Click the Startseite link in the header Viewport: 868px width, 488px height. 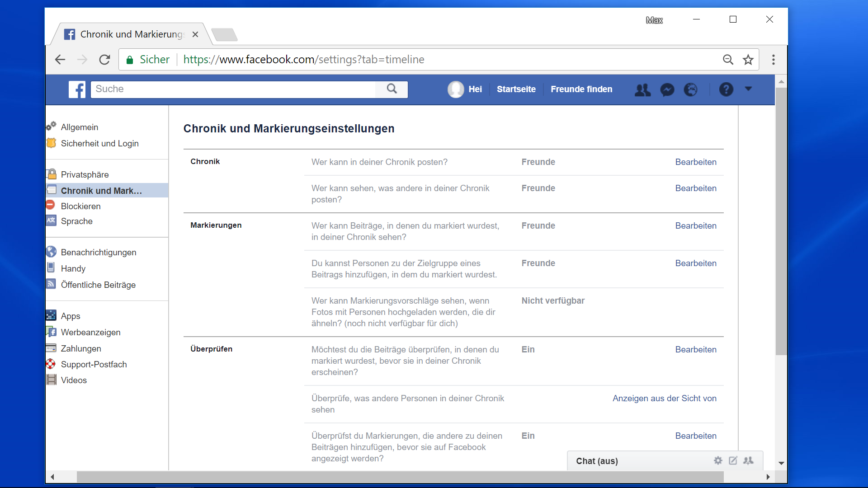tap(516, 89)
